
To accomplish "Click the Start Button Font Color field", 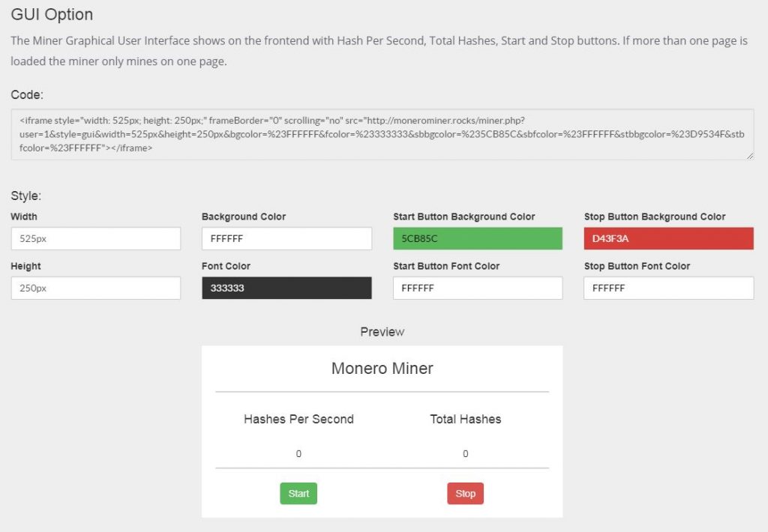I will [x=478, y=288].
